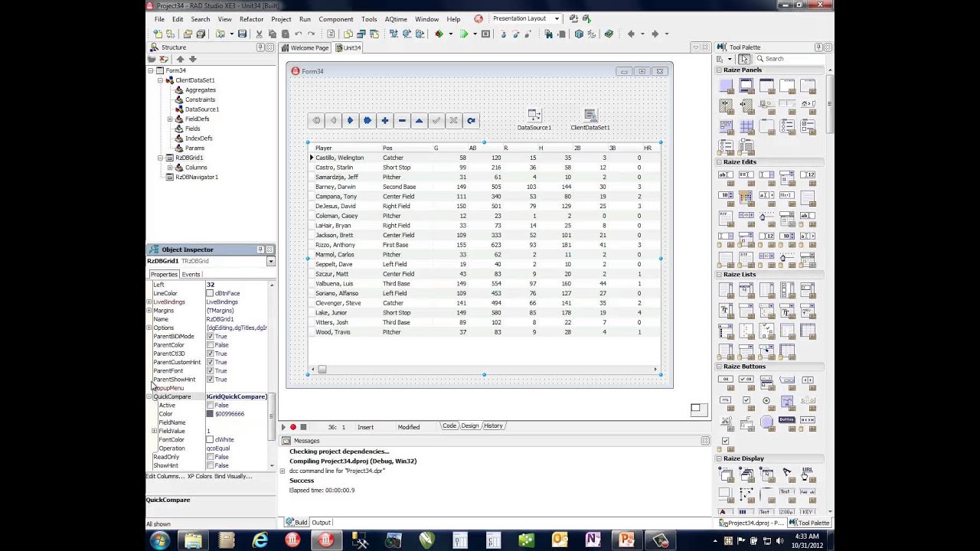
Task: Click the play macro button in status bar
Action: click(283, 427)
